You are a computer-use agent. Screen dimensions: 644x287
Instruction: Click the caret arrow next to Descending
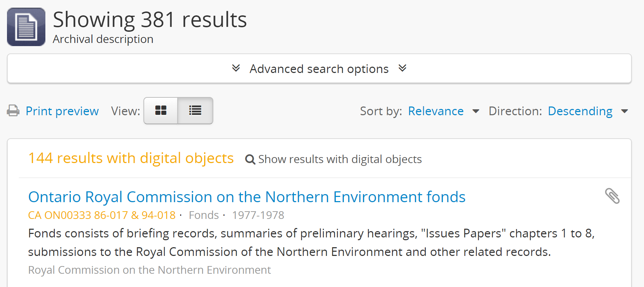point(624,111)
